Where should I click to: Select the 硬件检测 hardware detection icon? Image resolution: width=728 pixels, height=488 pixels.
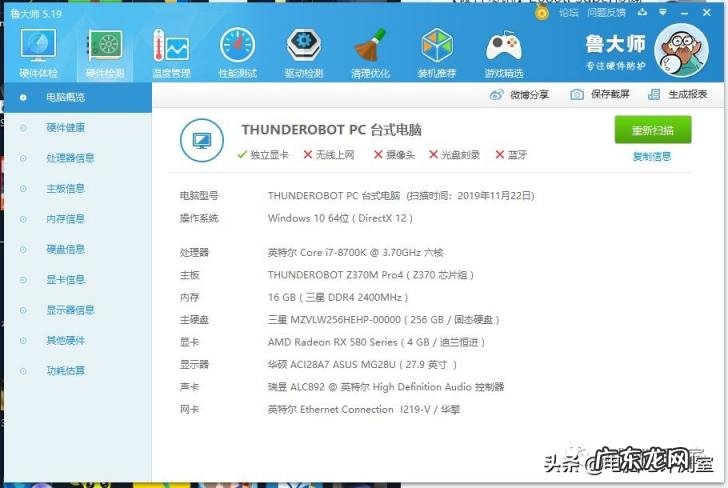point(105,53)
